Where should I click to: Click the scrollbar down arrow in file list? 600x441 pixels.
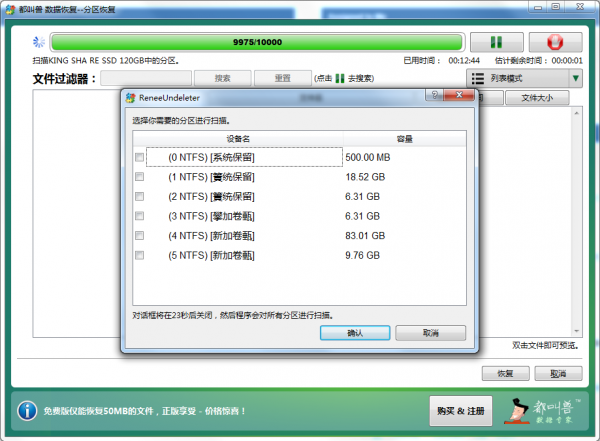point(576,331)
